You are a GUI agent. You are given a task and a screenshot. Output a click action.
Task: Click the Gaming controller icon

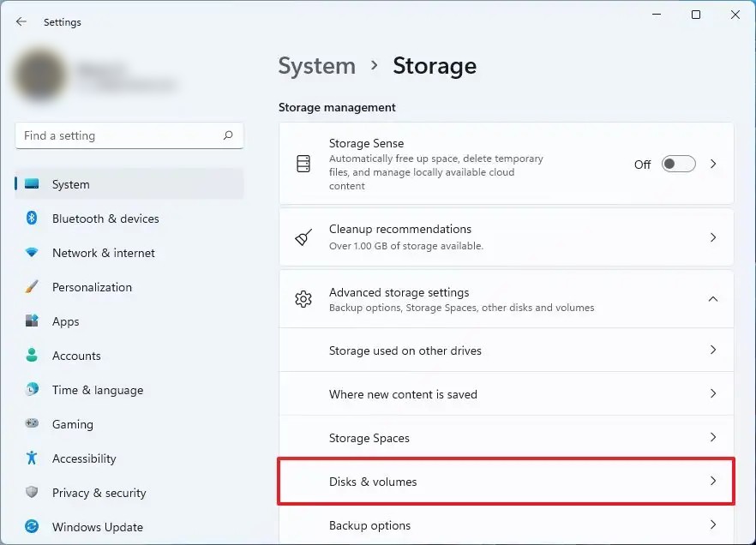(x=32, y=423)
